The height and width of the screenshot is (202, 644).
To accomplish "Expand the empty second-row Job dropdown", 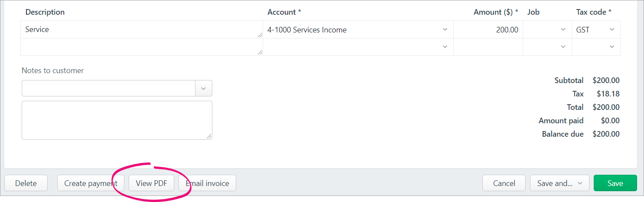I will click(x=547, y=47).
